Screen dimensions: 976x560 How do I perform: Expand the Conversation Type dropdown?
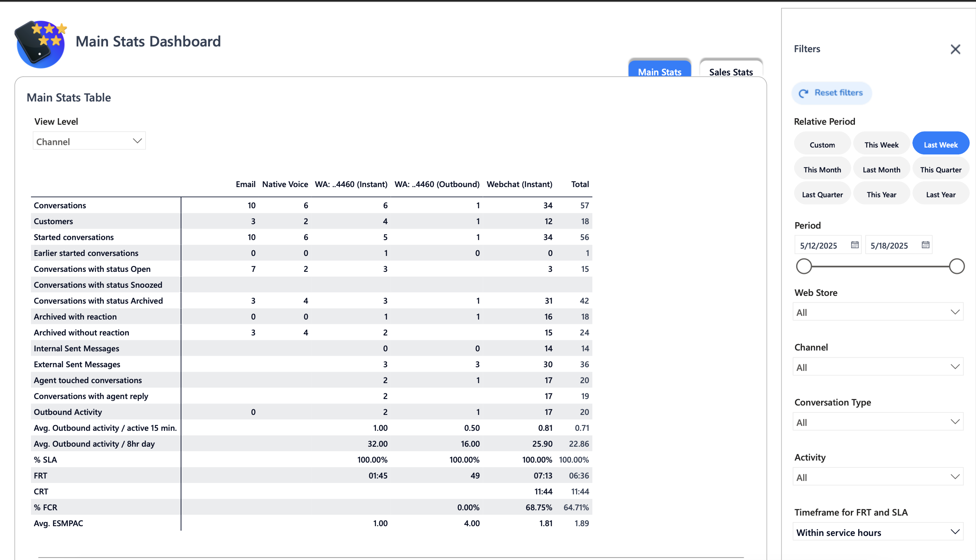coord(878,422)
